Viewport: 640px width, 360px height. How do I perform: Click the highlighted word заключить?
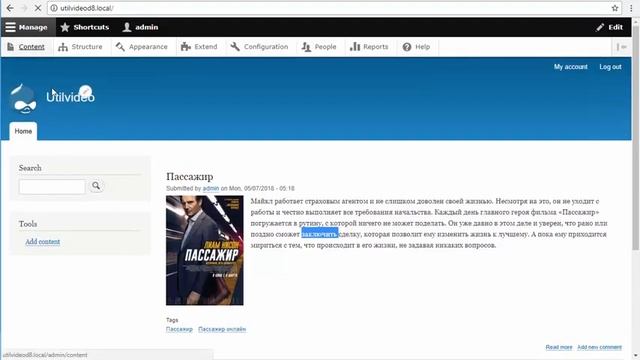pos(320,234)
